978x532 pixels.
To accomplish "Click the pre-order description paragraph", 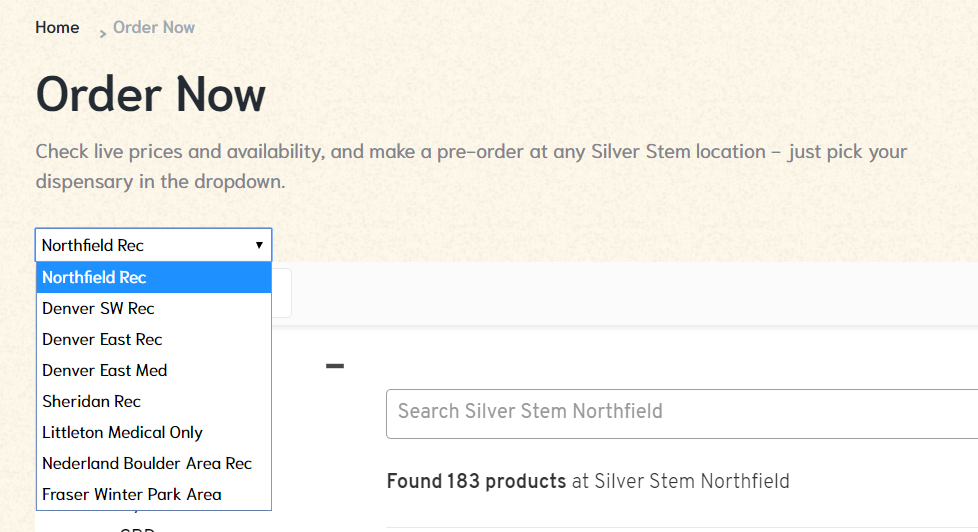I will 471,166.
